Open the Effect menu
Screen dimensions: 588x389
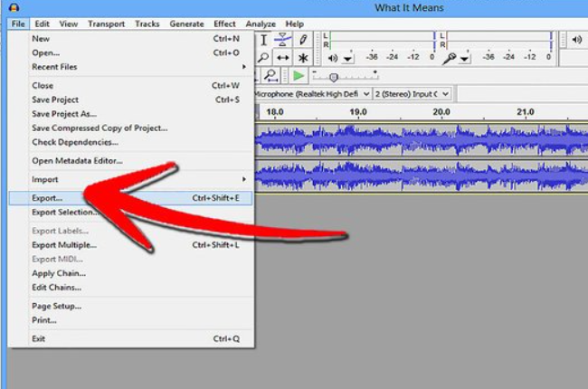point(225,24)
